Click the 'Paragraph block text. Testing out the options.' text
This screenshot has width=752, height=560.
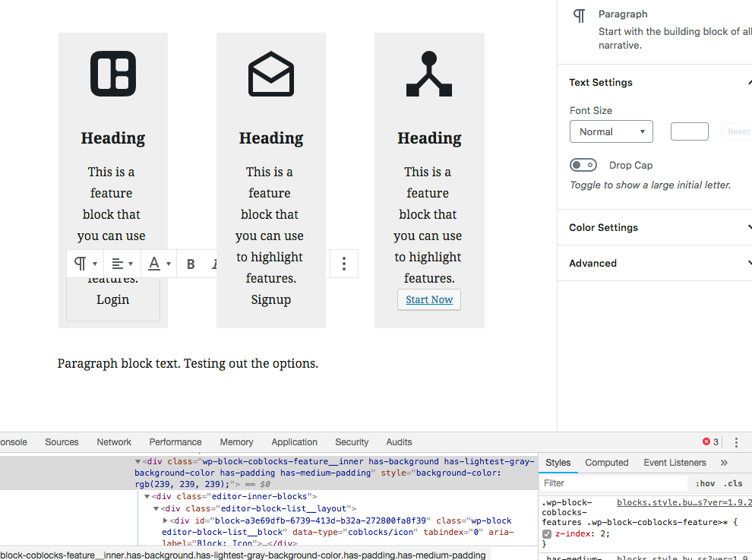tap(188, 364)
